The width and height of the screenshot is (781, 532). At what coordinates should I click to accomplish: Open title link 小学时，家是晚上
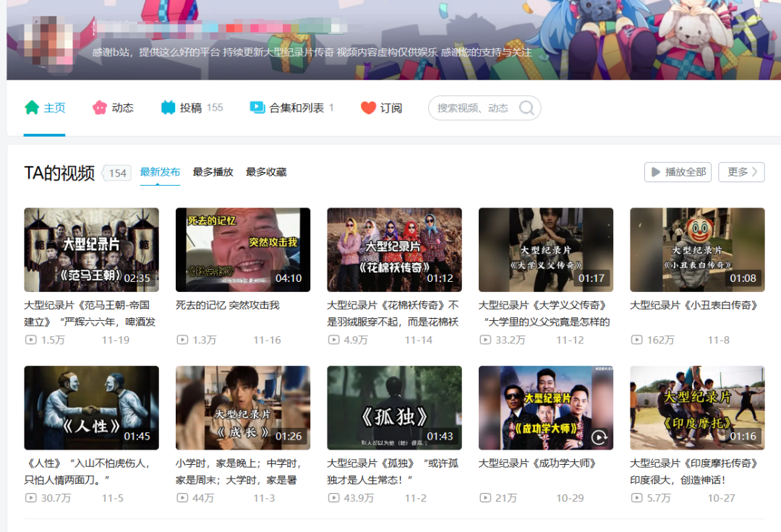[239, 471]
